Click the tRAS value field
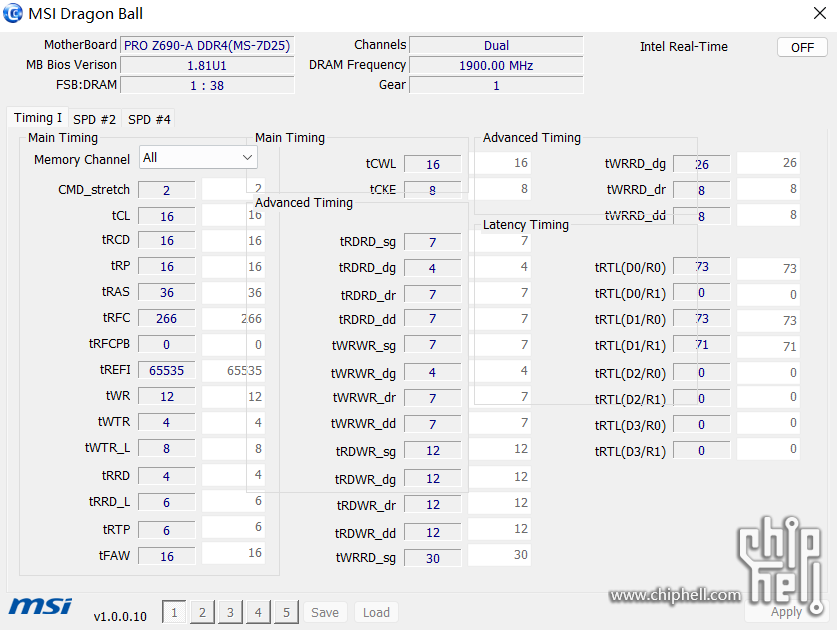The width and height of the screenshot is (837, 630). tap(167, 293)
